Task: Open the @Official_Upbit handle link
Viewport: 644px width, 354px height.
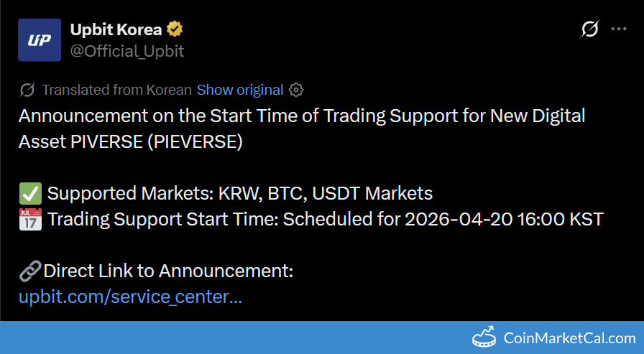Action: pyautogui.click(x=127, y=51)
